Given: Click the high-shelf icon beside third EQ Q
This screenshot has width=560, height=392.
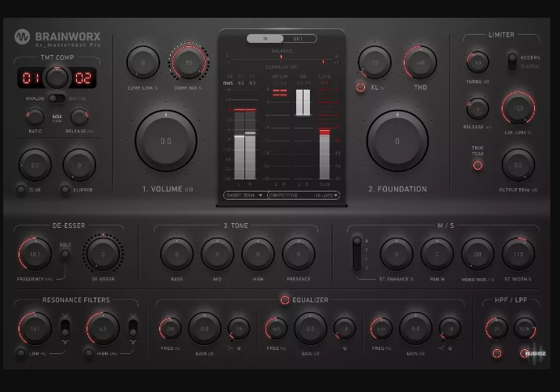Looking at the screenshot, I should pos(441,348).
